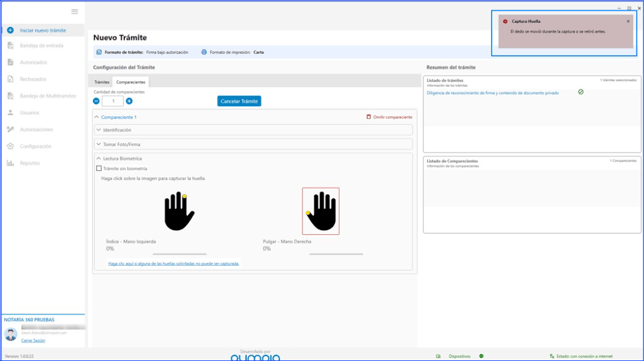Increase cantidad de comparecientes with plus
644x361 pixels.
129,101
